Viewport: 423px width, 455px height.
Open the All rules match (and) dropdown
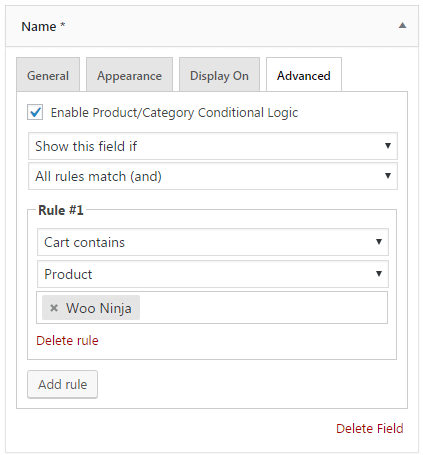(x=213, y=176)
